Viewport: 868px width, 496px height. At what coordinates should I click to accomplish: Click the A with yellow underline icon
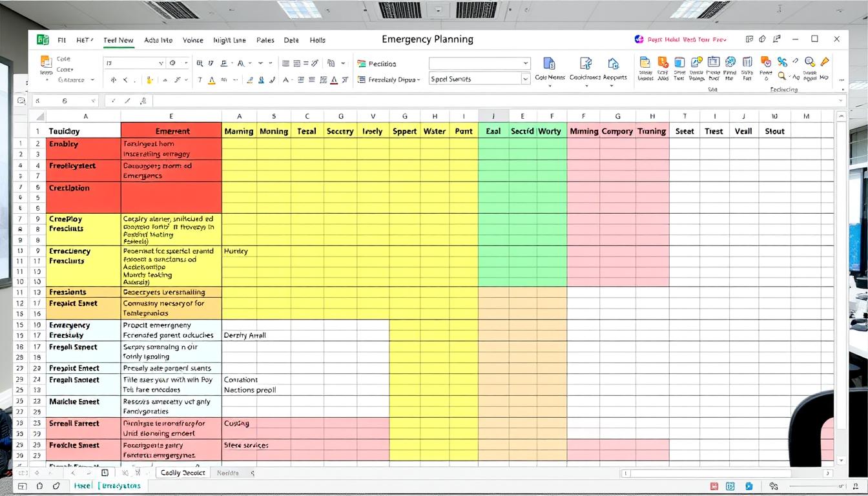(x=212, y=80)
